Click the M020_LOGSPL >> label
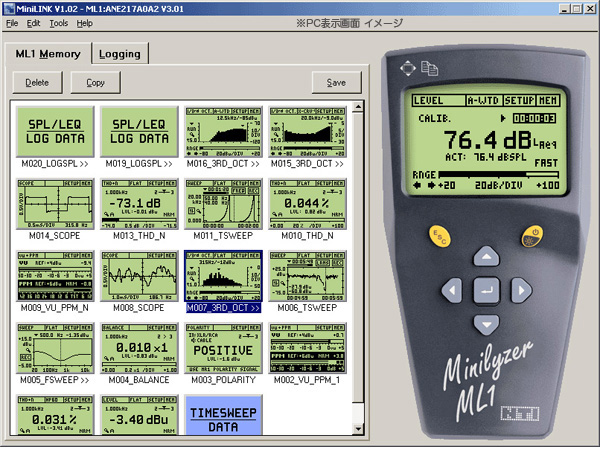Image resolution: width=600 pixels, height=450 pixels. [x=55, y=164]
